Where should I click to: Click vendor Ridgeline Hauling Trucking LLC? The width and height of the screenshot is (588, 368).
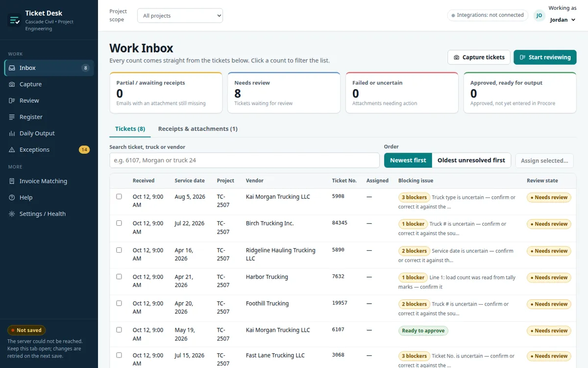pyautogui.click(x=280, y=254)
